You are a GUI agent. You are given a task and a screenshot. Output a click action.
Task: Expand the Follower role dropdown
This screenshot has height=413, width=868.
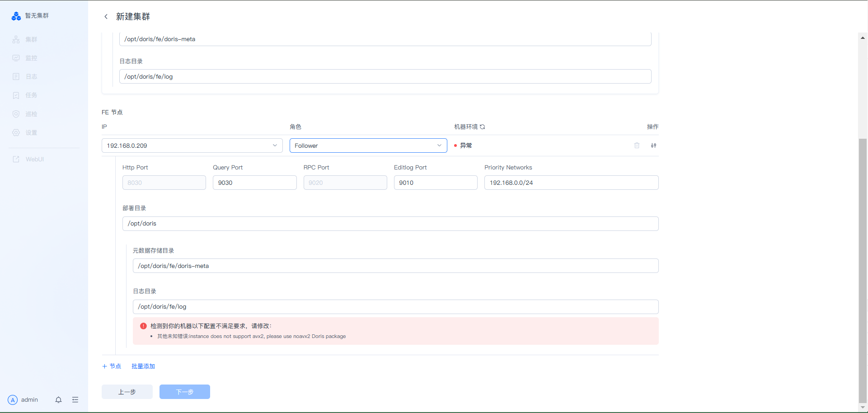pos(368,145)
